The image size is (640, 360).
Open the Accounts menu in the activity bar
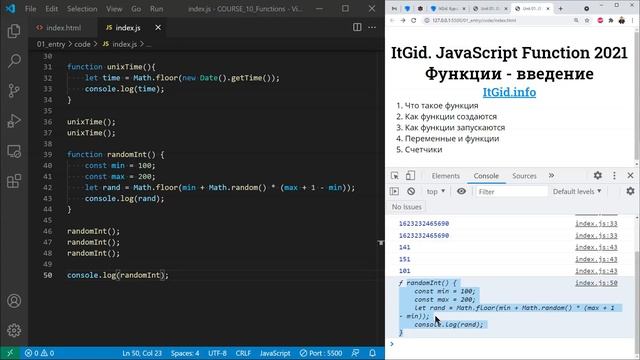pyautogui.click(x=14, y=301)
